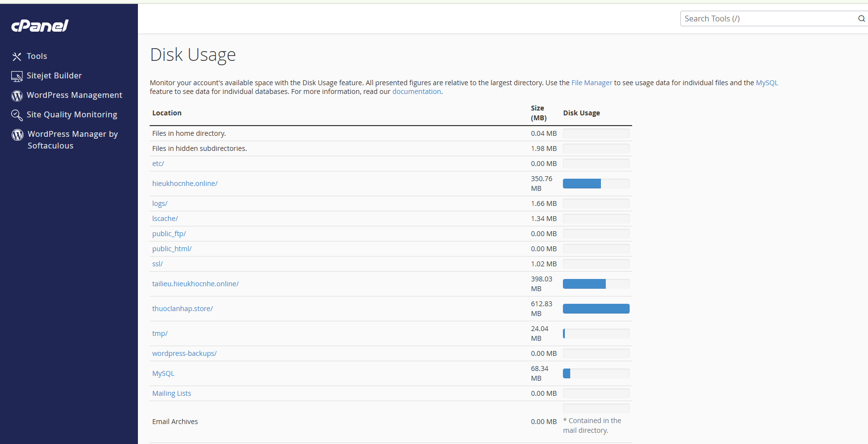868x444 pixels.
Task: Open the thuoclanhap.store/ directory link
Action: (182, 309)
